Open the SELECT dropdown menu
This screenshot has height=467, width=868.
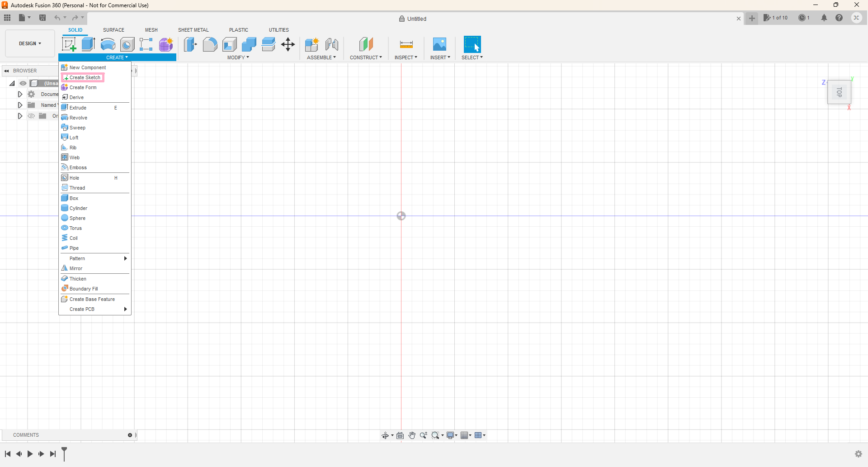(472, 57)
